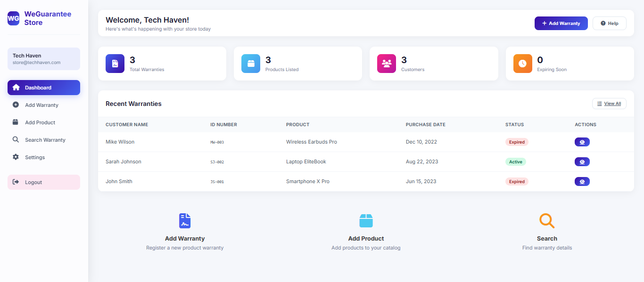Click the Search Warranty magnifier sidebar icon

(16, 140)
